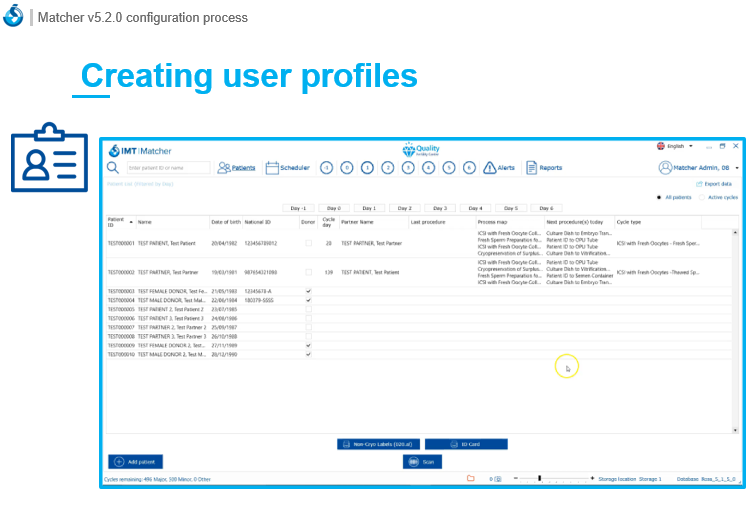Adjust the zoom slider in status bar
This screenshot has height=508, width=756.
(x=540, y=479)
